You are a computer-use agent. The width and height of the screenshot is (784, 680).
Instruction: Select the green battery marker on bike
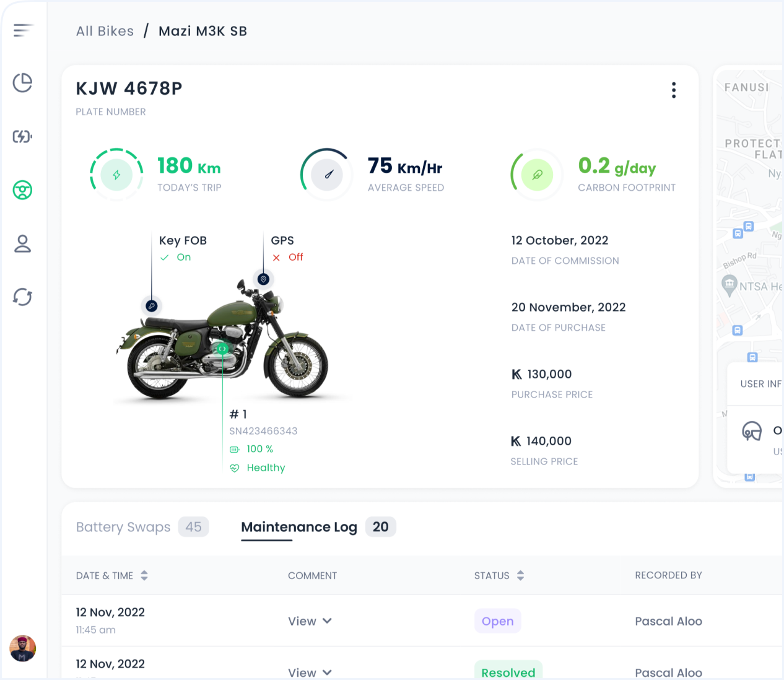pyautogui.click(x=222, y=349)
